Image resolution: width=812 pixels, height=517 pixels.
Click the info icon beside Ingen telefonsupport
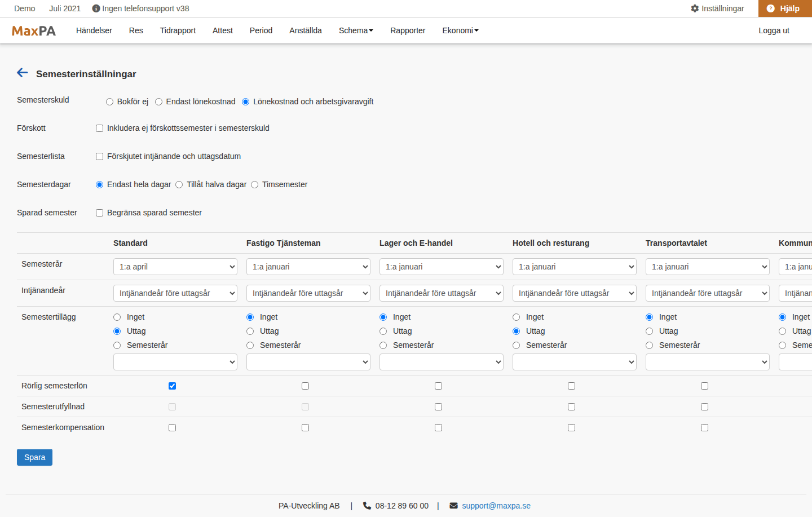pyautogui.click(x=96, y=8)
